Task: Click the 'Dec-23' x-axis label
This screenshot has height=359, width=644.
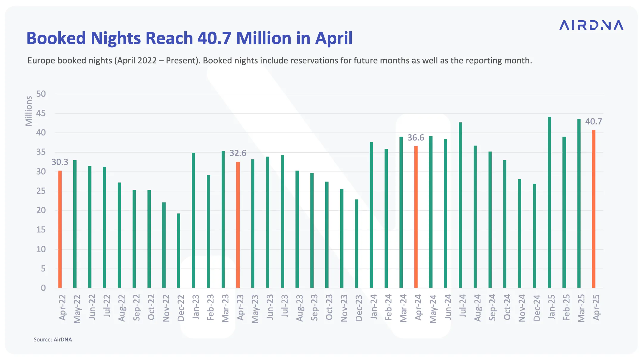Action: pos(359,308)
